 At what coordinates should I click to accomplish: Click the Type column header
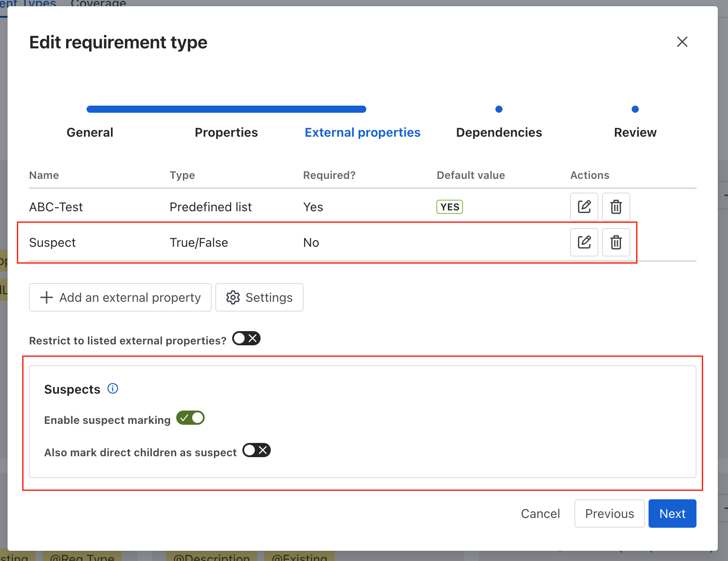point(182,175)
